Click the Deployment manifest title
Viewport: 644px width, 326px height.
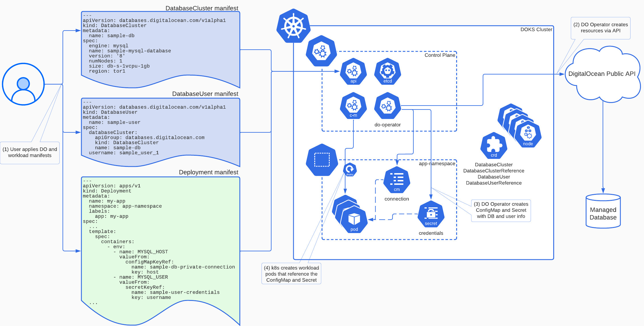pos(209,172)
